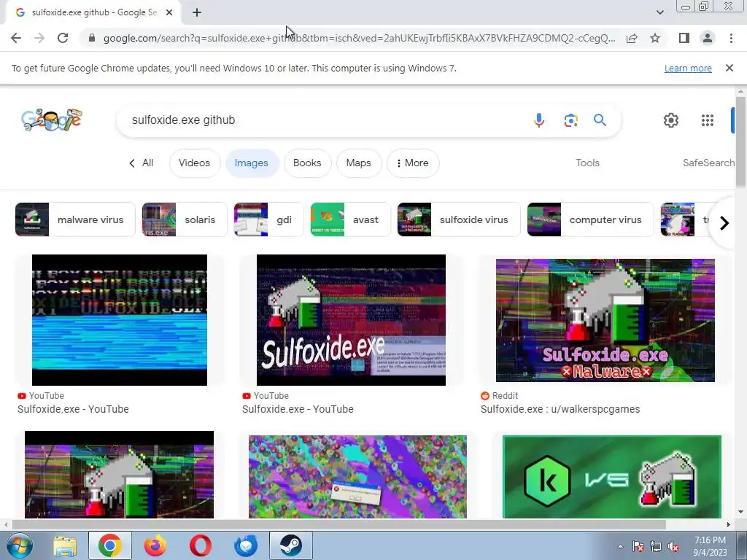
Task: Filter by gdi chip
Action: (268, 219)
